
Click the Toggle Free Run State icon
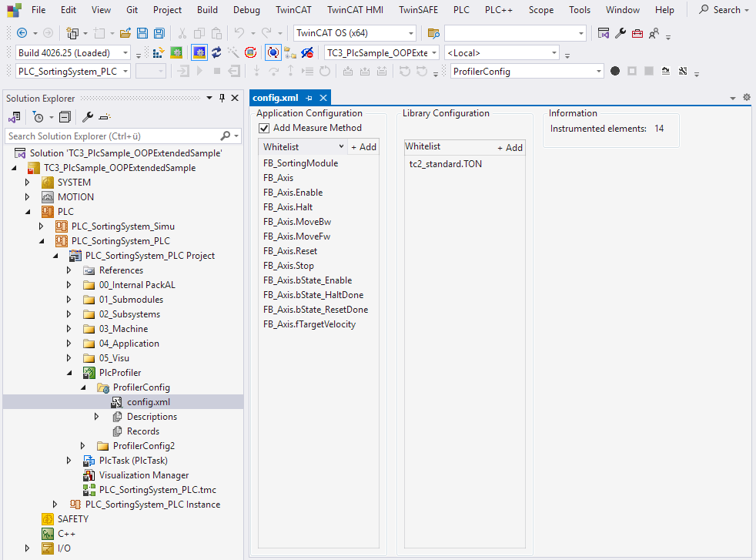pos(250,52)
